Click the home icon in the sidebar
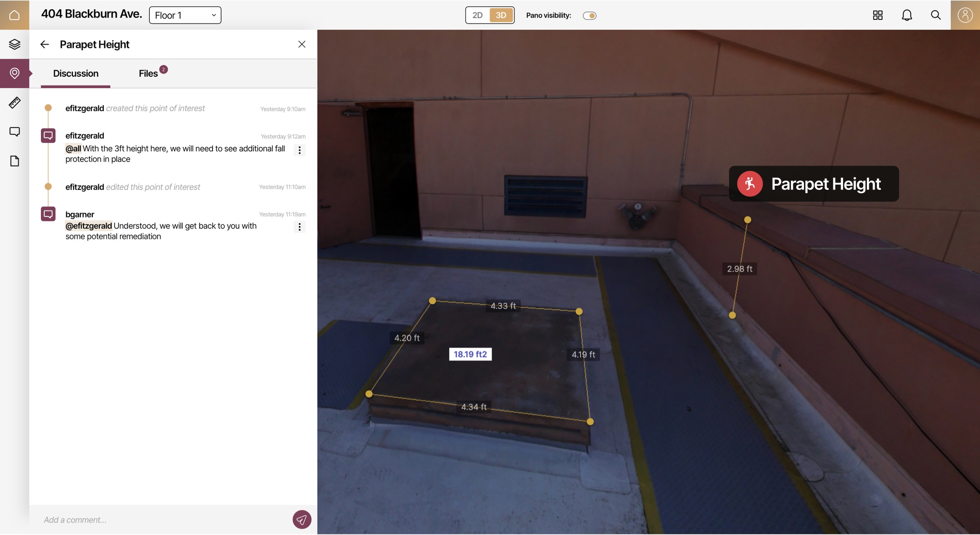980x535 pixels. pyautogui.click(x=14, y=15)
